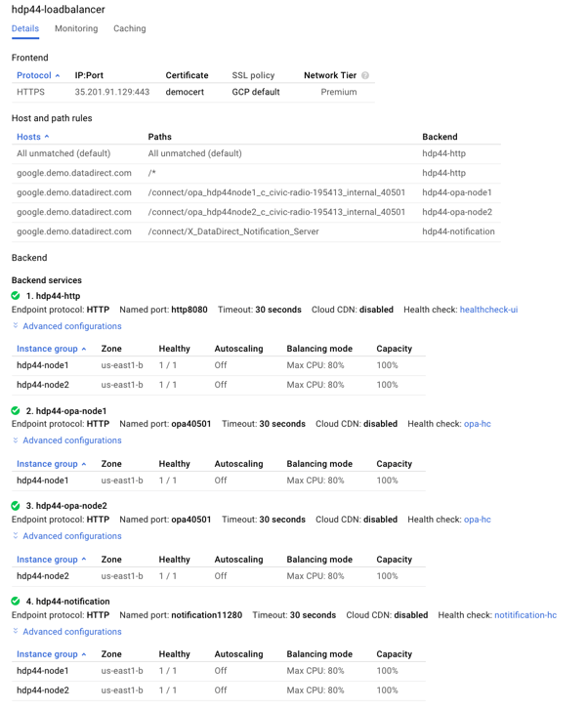Switch to the Monitoring tab
The height and width of the screenshot is (711, 588).
pyautogui.click(x=76, y=29)
